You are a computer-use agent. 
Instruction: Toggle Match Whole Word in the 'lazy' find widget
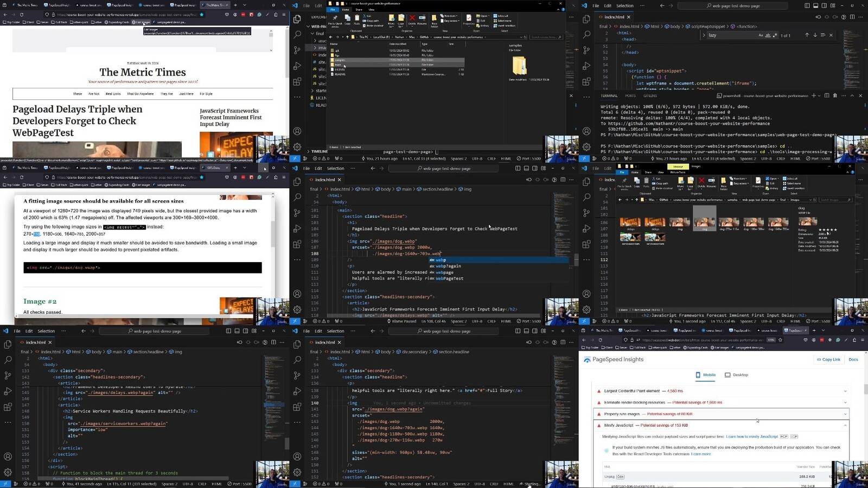pos(768,35)
